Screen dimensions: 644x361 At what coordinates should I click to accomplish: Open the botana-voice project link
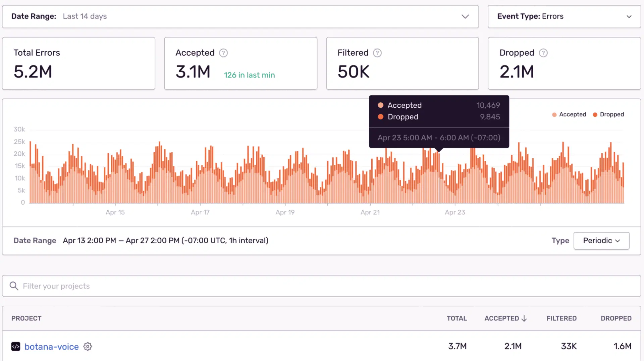tap(52, 346)
